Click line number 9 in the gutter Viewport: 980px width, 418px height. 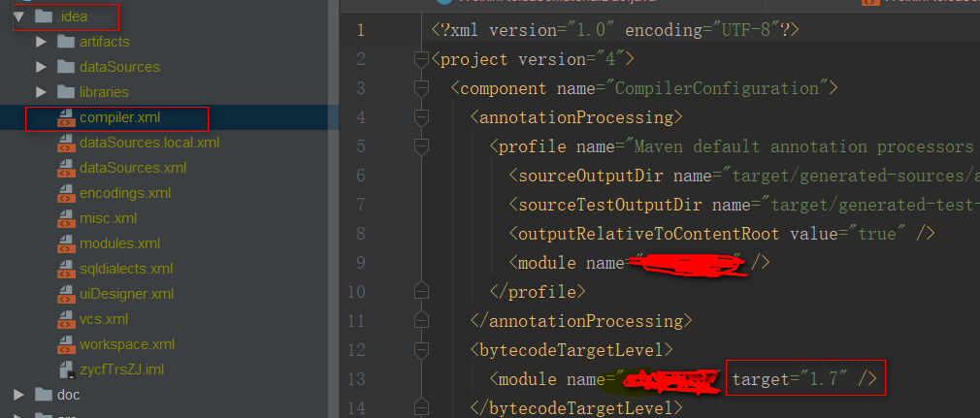click(x=361, y=263)
